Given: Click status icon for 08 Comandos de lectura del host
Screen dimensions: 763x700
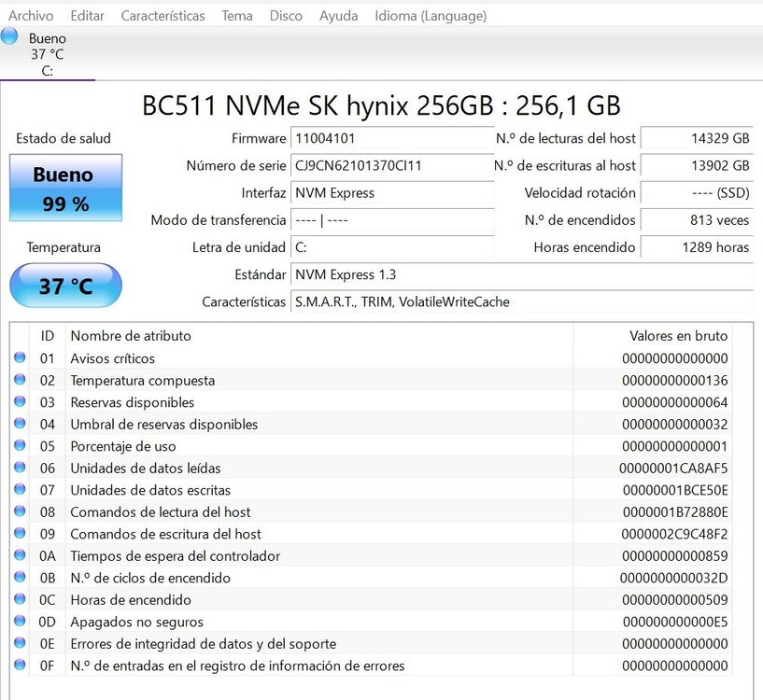Looking at the screenshot, I should (20, 511).
